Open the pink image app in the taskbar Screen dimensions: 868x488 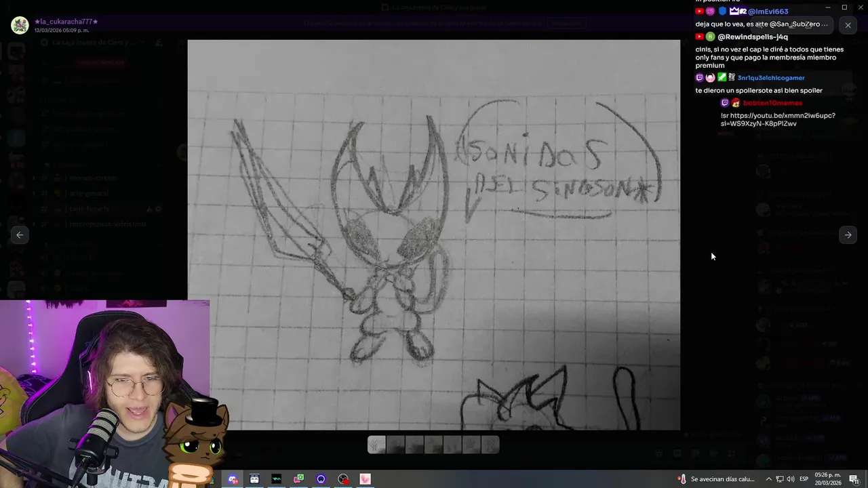coord(365,479)
